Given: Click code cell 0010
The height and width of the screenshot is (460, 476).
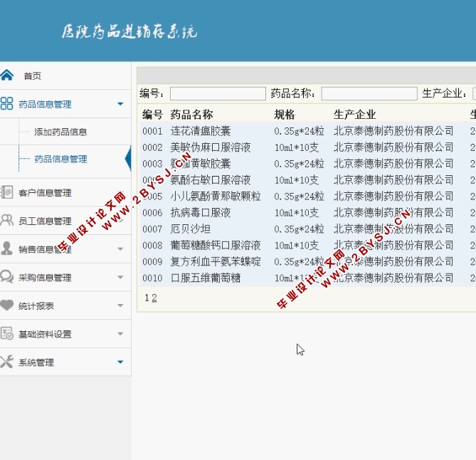Looking at the screenshot, I should click(152, 278).
